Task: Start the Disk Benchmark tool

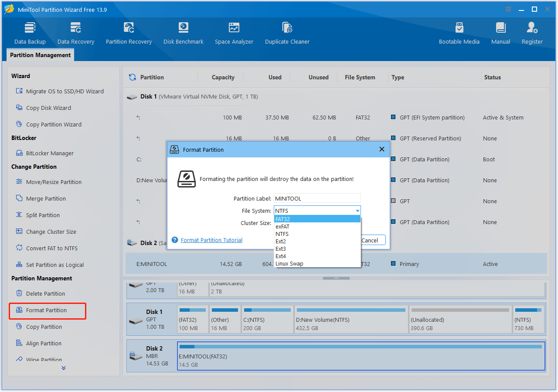Action: coord(184,34)
